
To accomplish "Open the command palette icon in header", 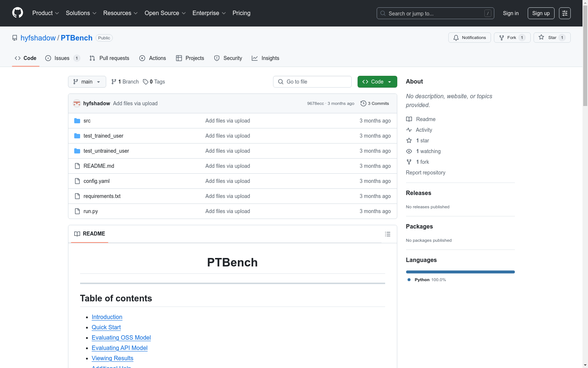I will coord(565,13).
